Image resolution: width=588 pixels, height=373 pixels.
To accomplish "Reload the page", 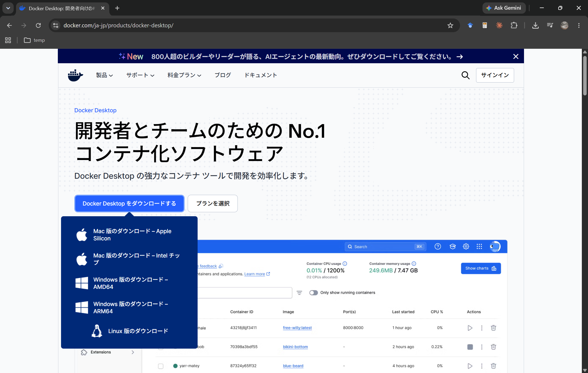I will click(38, 25).
